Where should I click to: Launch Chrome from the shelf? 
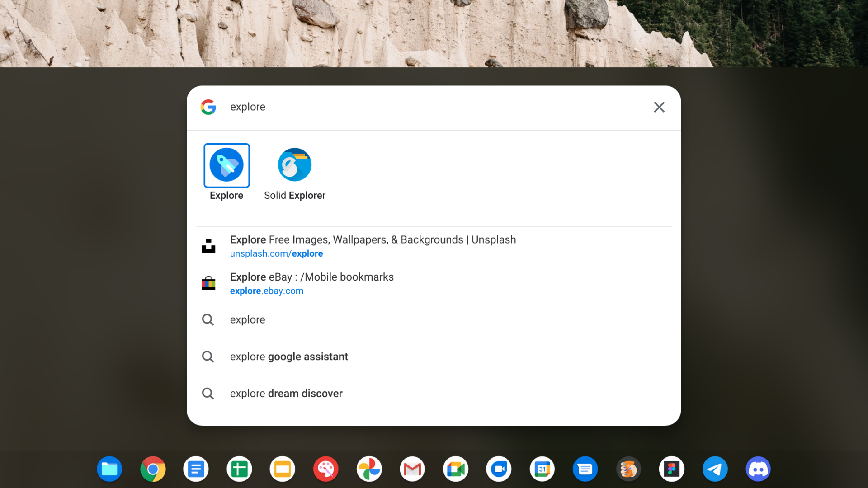tap(153, 469)
